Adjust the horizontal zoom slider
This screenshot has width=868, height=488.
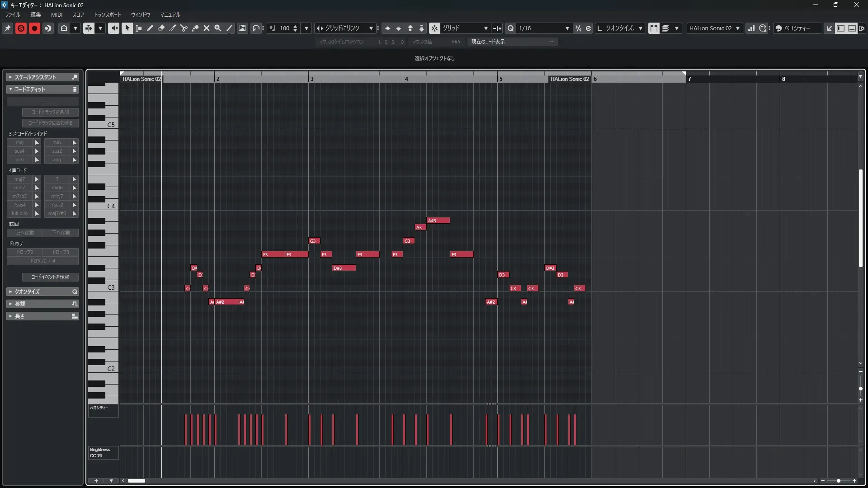click(x=838, y=481)
